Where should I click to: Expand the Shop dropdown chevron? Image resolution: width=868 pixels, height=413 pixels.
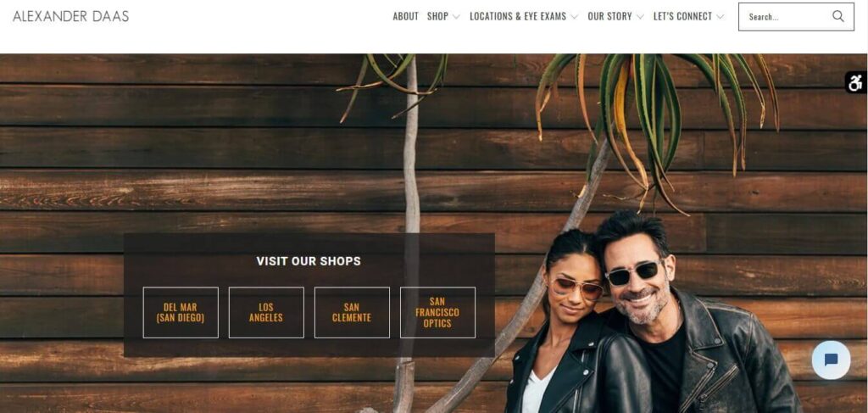456,17
